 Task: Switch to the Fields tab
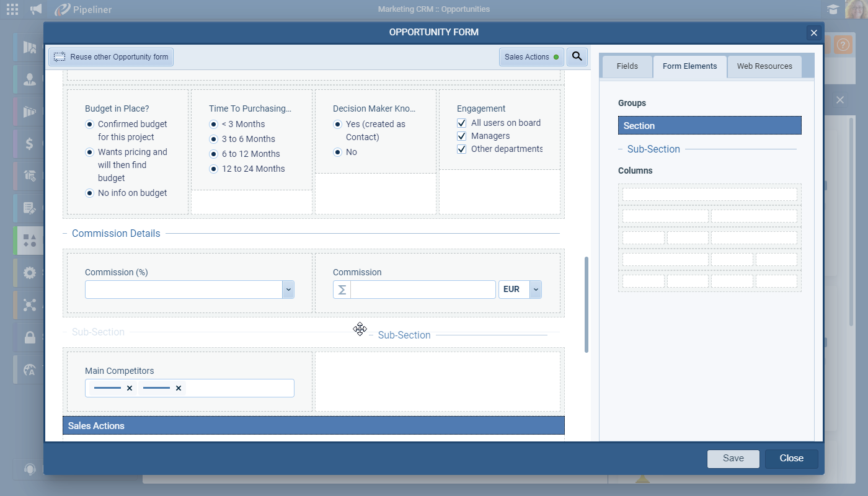point(627,66)
